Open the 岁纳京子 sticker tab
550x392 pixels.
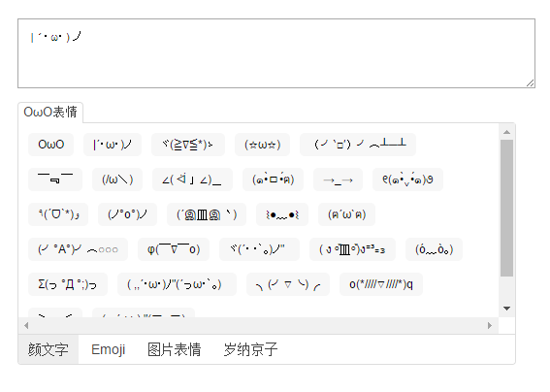coord(250,349)
